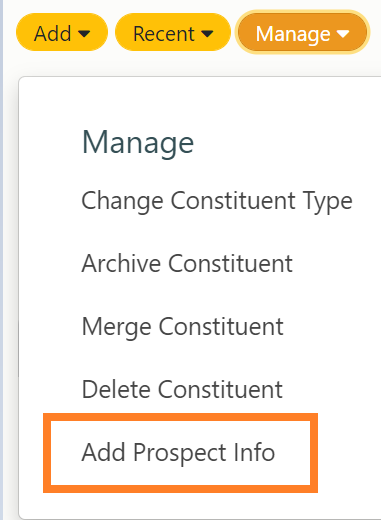
Task: Click the yellow Add pill button
Action: click(62, 32)
